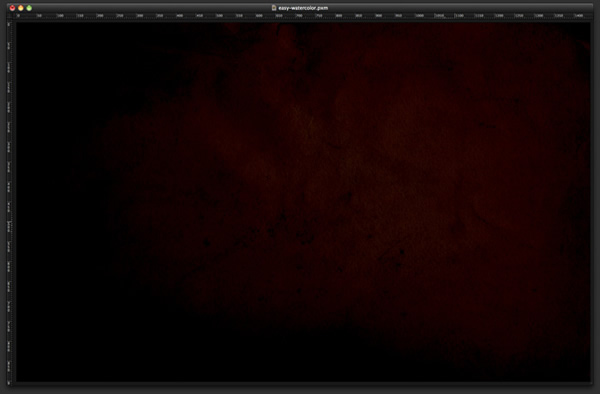Click the horizontal ruler above the canvas
Screen dimensions: 600x394
pyautogui.click(x=303, y=16)
